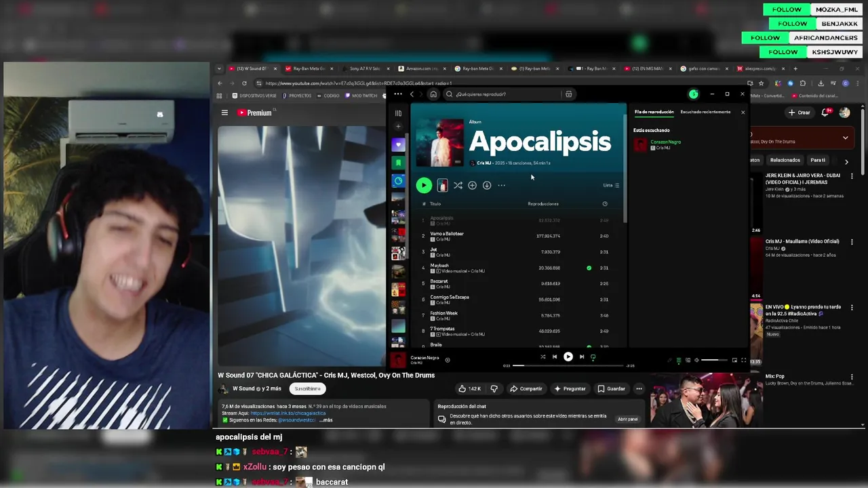Open the Browse icon beside the Spotify search
The image size is (868, 488).
click(568, 94)
